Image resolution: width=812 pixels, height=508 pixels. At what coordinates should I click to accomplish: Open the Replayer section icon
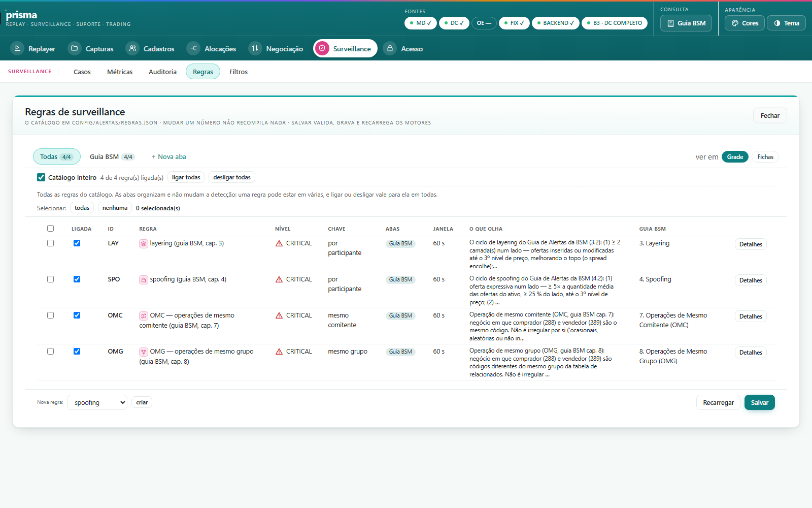[x=17, y=48]
